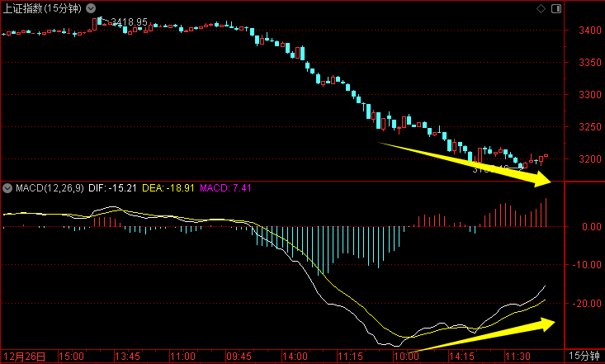Screen dimensions: 605x364
Task: Click the 15:00 time axis marker
Action: (72, 357)
